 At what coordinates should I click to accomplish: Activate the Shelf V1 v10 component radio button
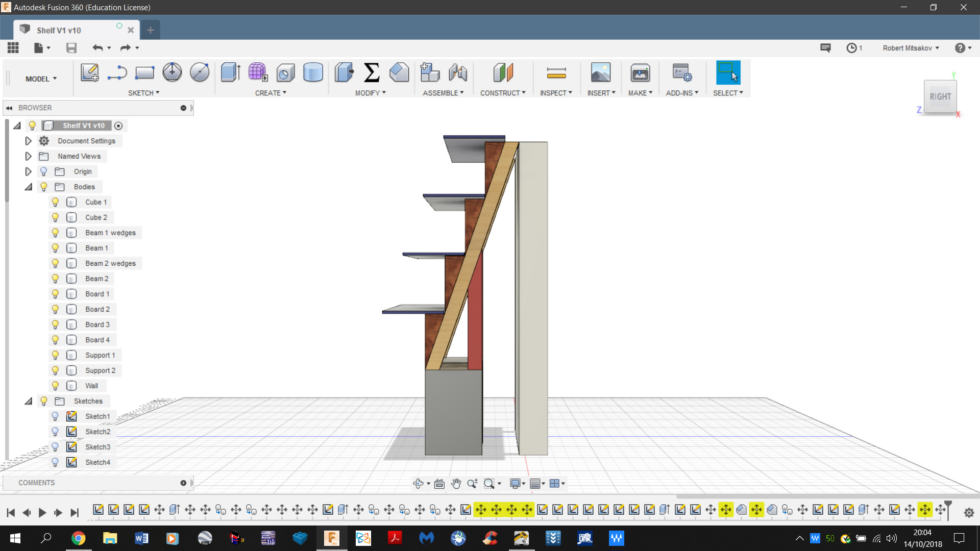point(118,126)
